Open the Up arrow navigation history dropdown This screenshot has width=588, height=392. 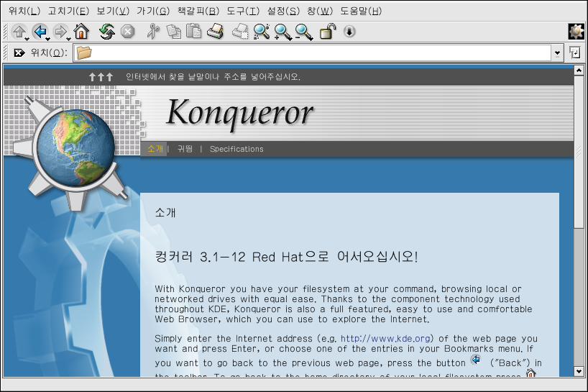tap(27, 35)
